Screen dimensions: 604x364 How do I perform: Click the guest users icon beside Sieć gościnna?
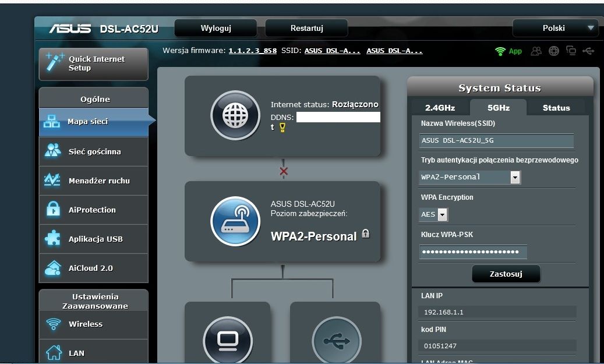coord(52,151)
